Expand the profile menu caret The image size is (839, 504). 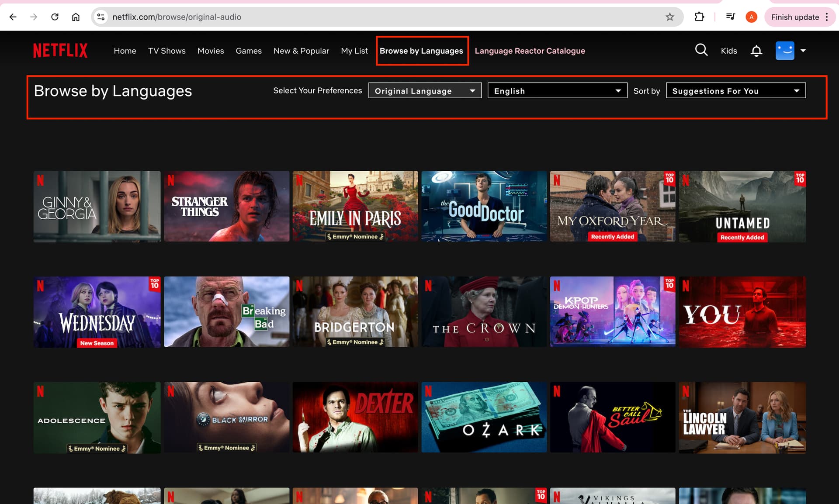pyautogui.click(x=803, y=51)
